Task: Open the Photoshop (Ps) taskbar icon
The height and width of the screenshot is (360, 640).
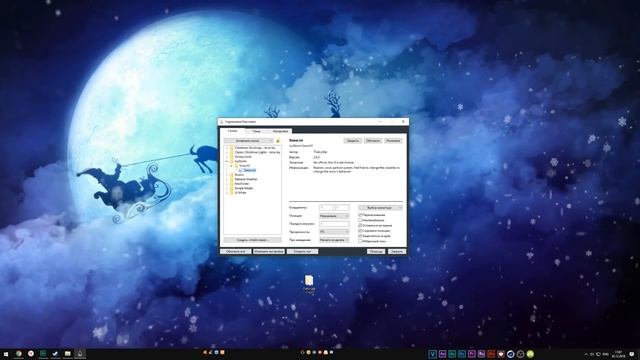Action: [x=462, y=354]
